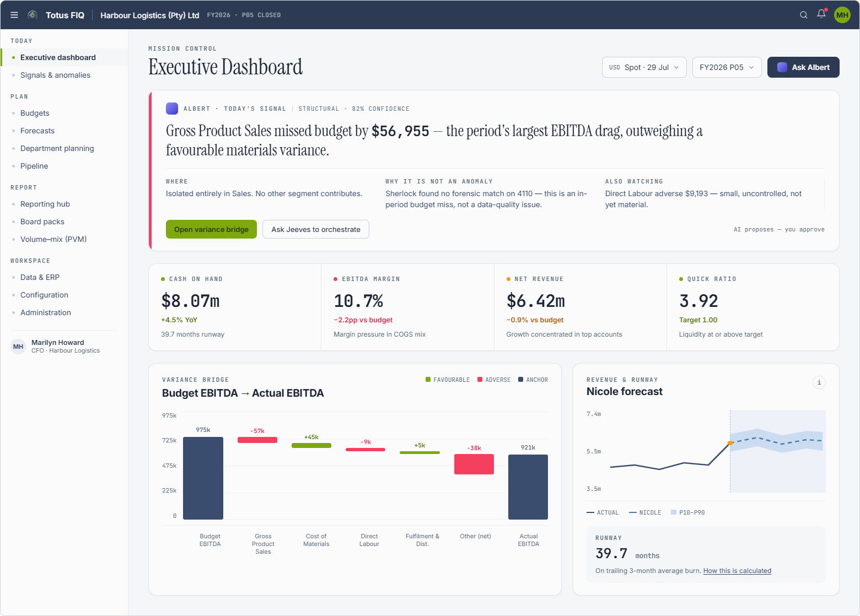This screenshot has width=860, height=616.
Task: Click the Budget EBITDA 975k bar
Action: coord(203,478)
